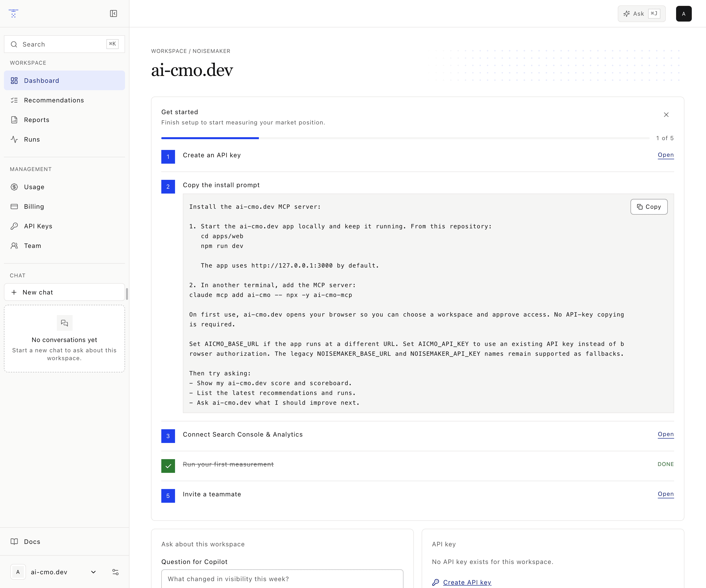The image size is (706, 588).
Task: Click the workspace avatar A in sidebar
Action: pyautogui.click(x=18, y=572)
